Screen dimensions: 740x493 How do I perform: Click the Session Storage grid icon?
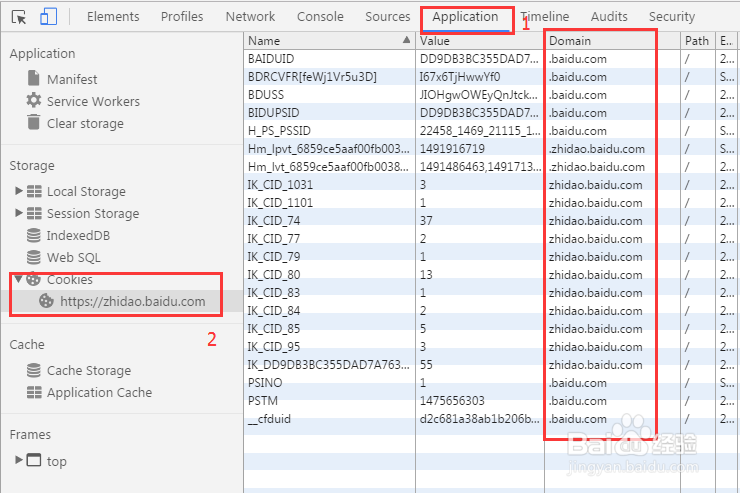(x=34, y=213)
